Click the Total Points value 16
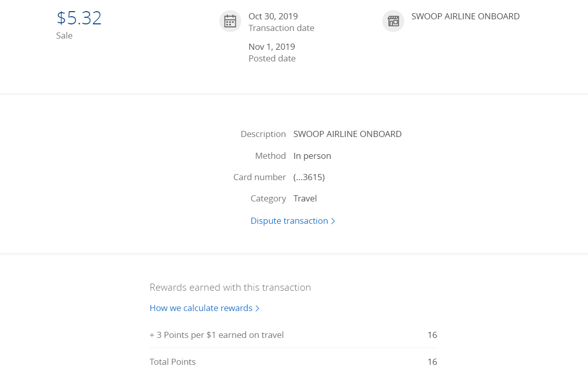This screenshot has width=588, height=378. 433,362
